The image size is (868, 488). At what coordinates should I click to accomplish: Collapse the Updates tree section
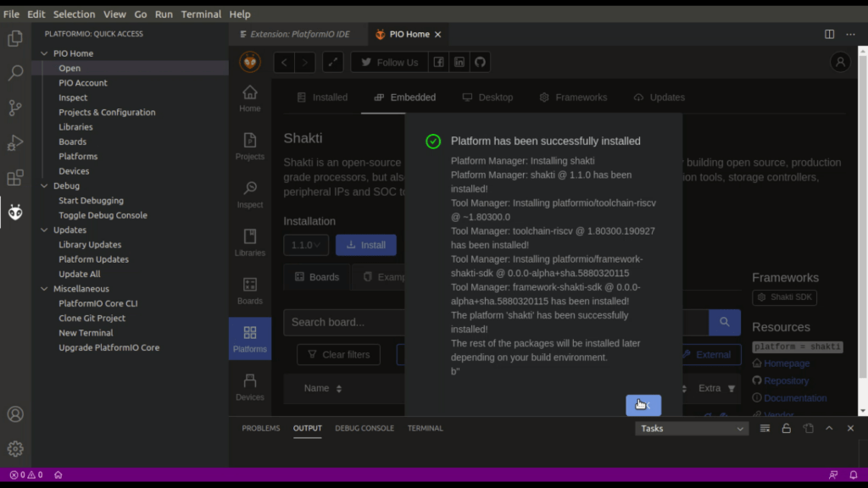tap(44, 230)
